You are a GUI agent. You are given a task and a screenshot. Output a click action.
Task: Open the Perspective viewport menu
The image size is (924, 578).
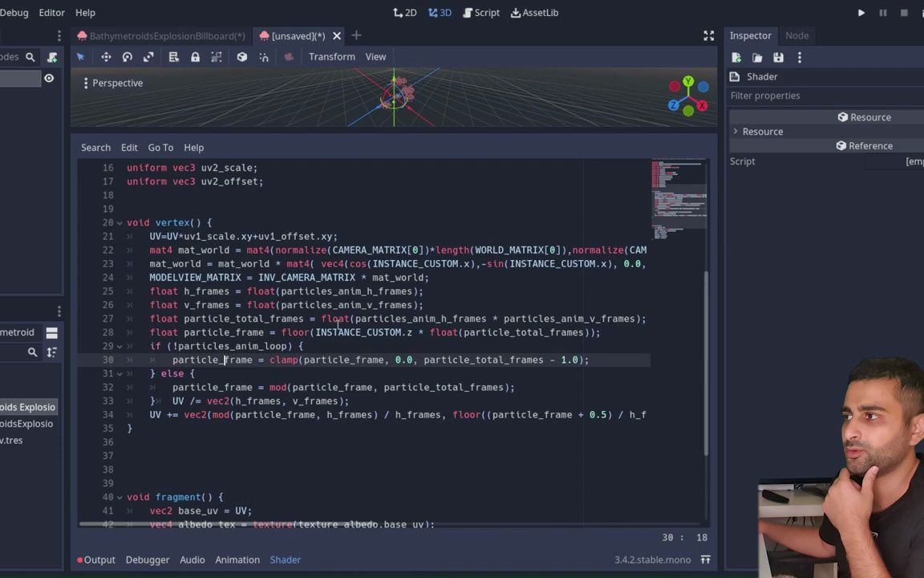tap(117, 83)
